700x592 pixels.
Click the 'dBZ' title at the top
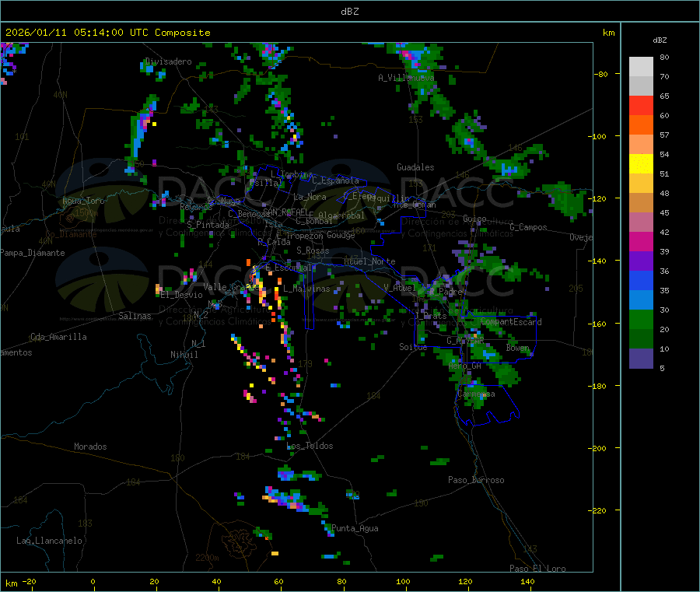(349, 12)
